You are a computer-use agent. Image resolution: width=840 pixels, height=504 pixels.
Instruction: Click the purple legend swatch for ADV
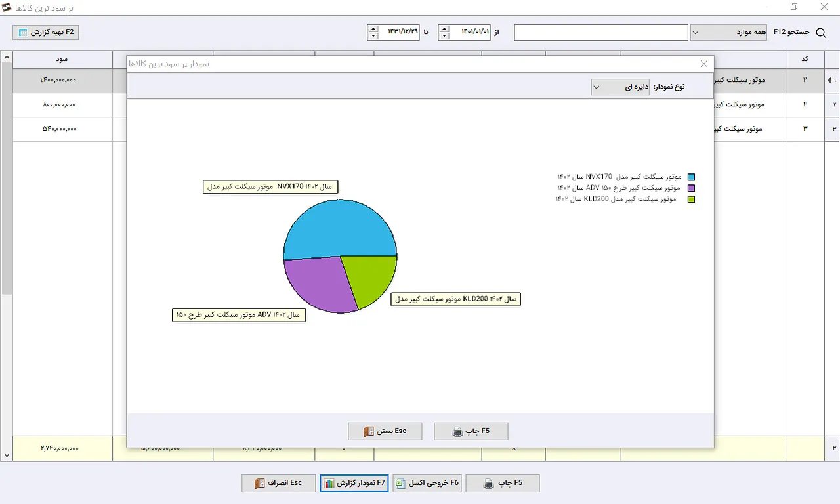(x=691, y=188)
